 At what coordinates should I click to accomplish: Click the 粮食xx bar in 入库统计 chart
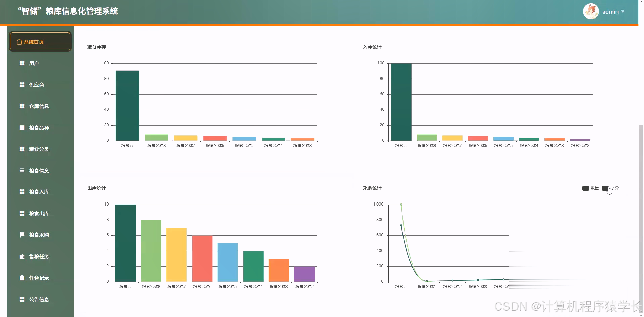pyautogui.click(x=401, y=102)
